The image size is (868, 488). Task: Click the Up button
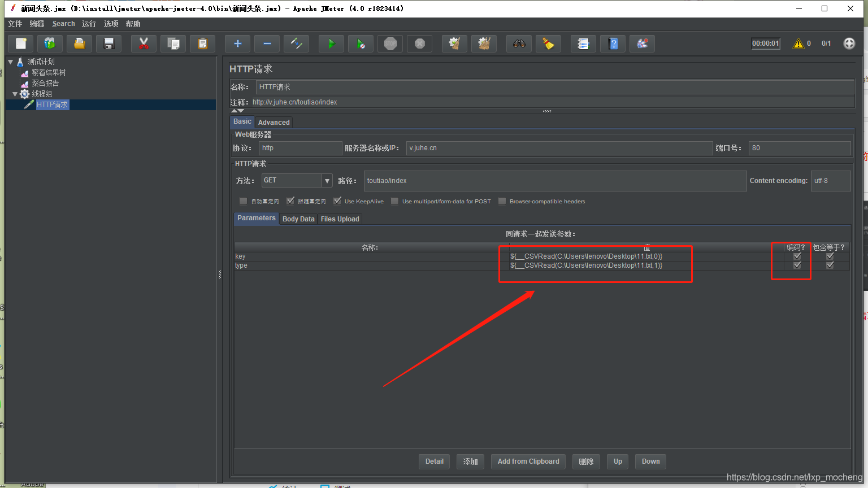[618, 461]
